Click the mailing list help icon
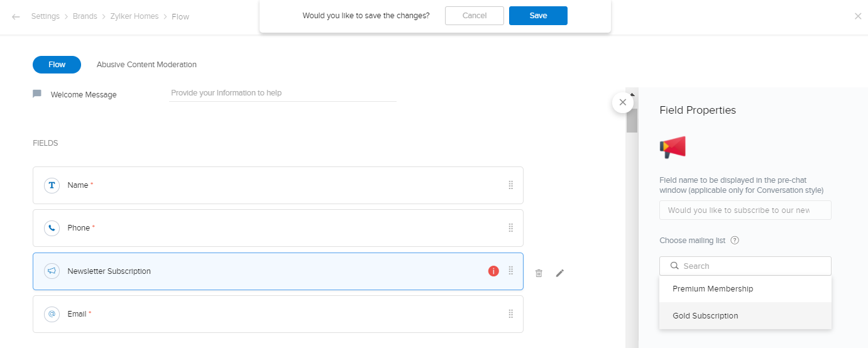The height and width of the screenshot is (348, 868). [x=735, y=241]
